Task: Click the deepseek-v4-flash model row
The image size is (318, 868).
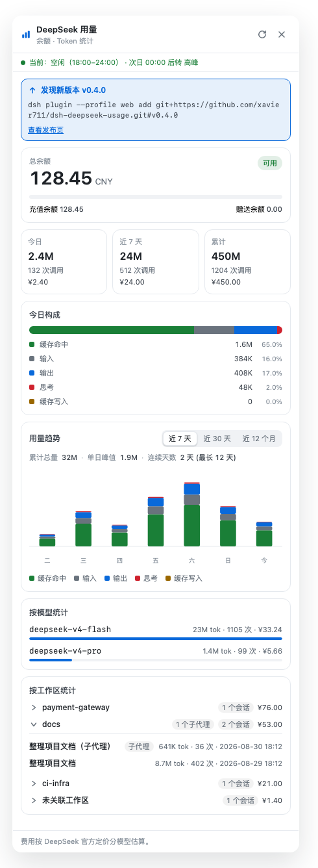Action: (x=156, y=632)
